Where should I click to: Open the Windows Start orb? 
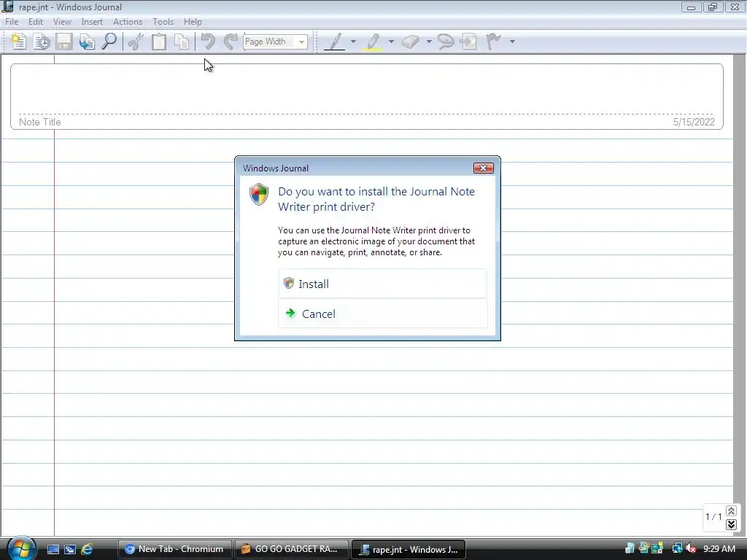21,548
